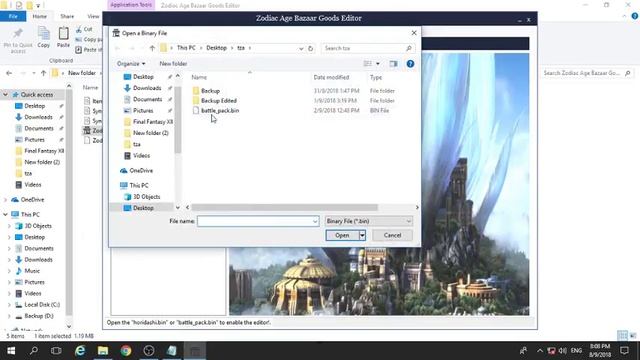The width and height of the screenshot is (640, 360).
Task: Sort dialog list by Type column
Action: point(376,77)
